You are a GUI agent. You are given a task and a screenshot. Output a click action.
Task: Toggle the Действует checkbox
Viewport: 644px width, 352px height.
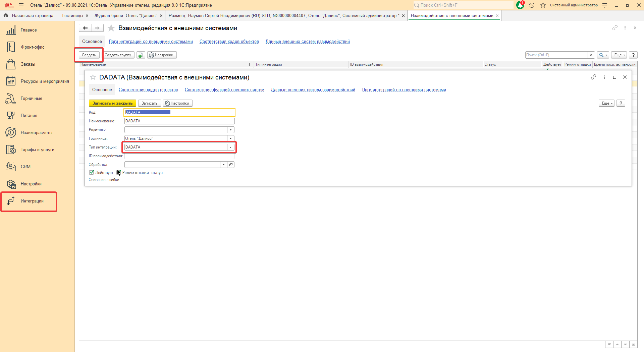92,172
